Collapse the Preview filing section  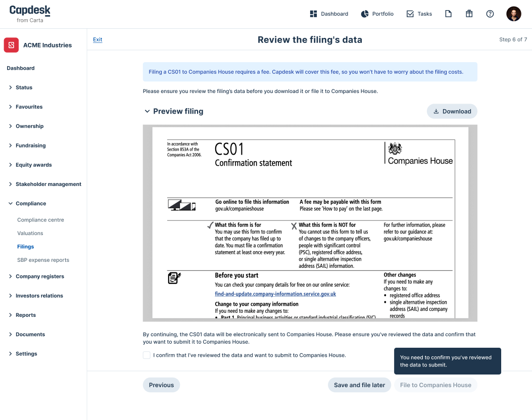tap(148, 111)
